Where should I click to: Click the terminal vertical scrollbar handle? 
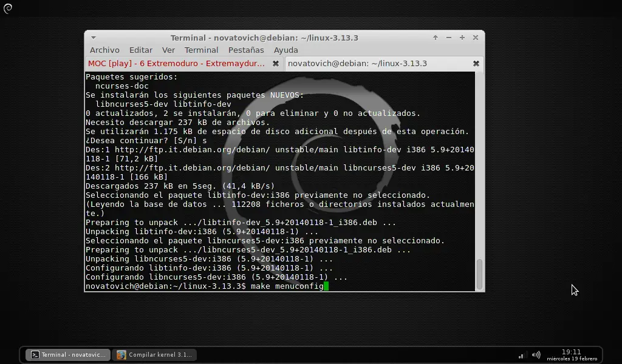coord(479,274)
